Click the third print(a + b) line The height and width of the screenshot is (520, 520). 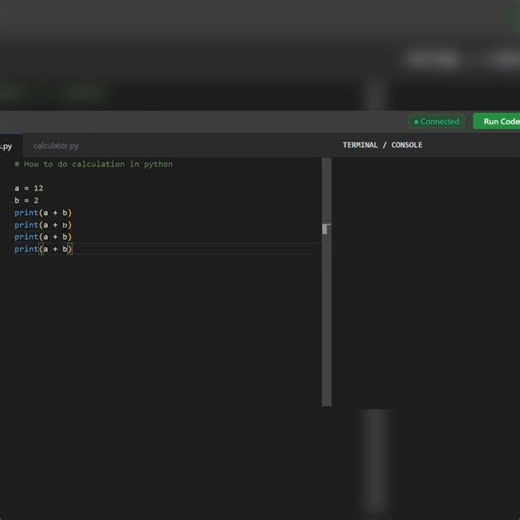43,237
